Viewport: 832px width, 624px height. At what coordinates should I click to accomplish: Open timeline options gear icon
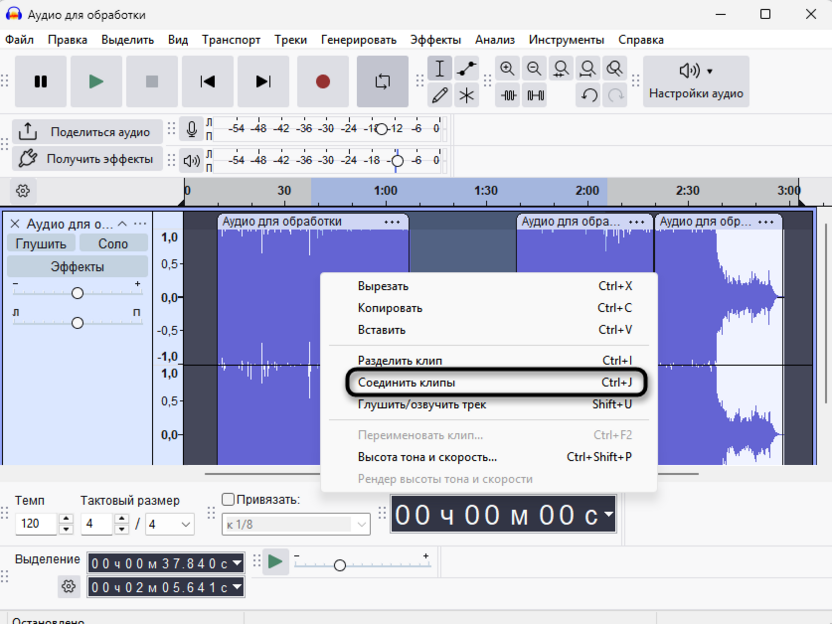click(24, 191)
